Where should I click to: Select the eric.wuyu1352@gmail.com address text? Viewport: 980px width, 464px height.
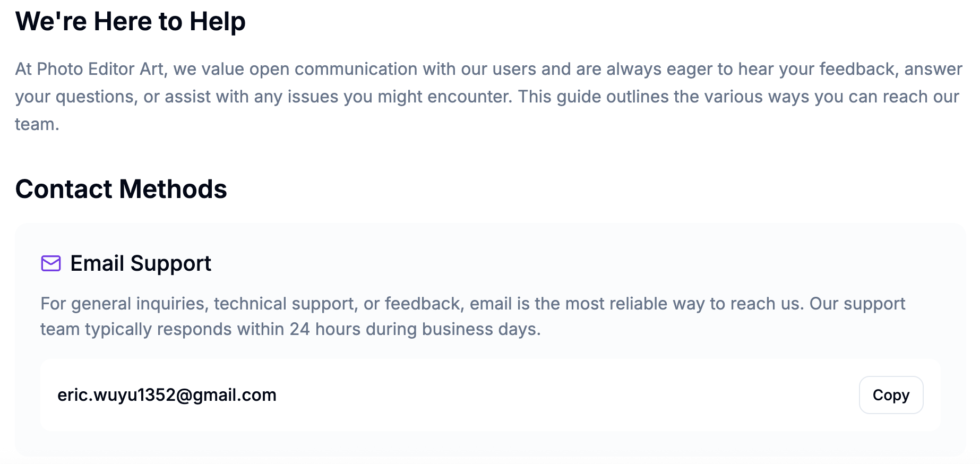click(x=167, y=395)
